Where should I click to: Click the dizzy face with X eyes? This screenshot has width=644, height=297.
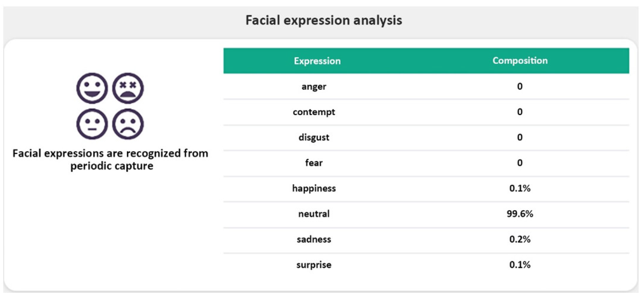click(128, 88)
